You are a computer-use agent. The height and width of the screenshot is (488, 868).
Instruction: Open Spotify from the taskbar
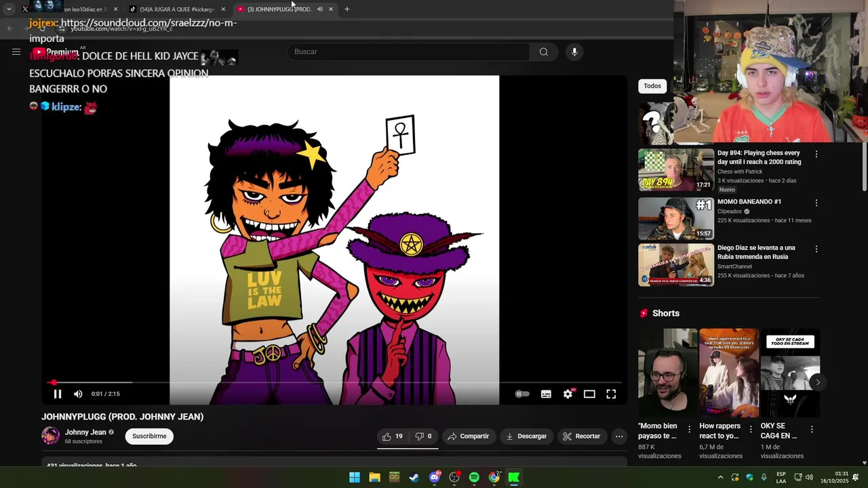pos(474,477)
